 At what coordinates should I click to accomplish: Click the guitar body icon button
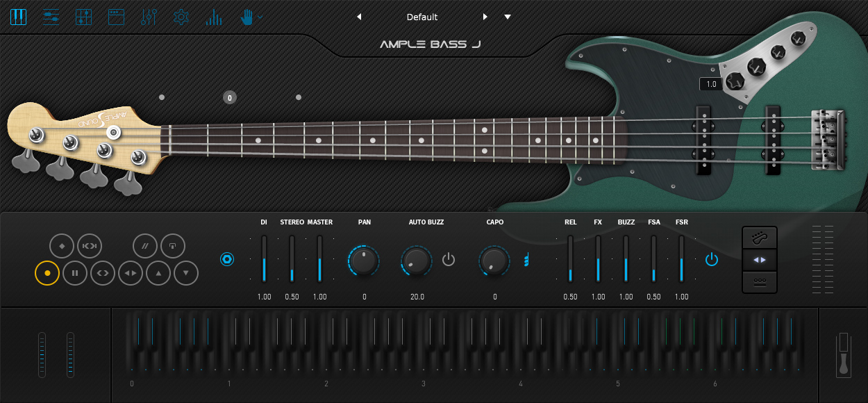coord(760,238)
